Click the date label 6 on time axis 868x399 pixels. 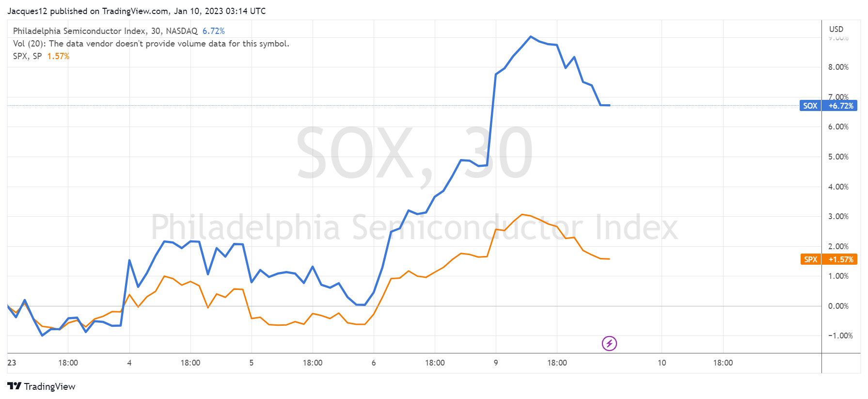[374, 363]
